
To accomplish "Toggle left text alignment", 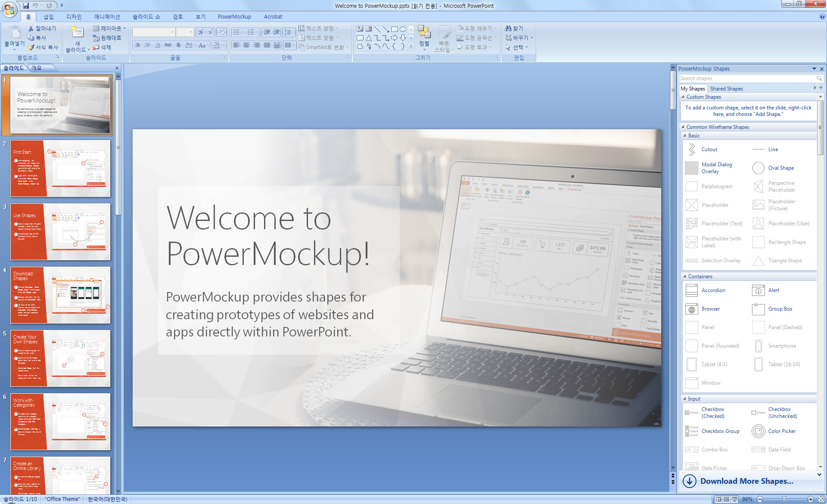I will pyautogui.click(x=236, y=45).
